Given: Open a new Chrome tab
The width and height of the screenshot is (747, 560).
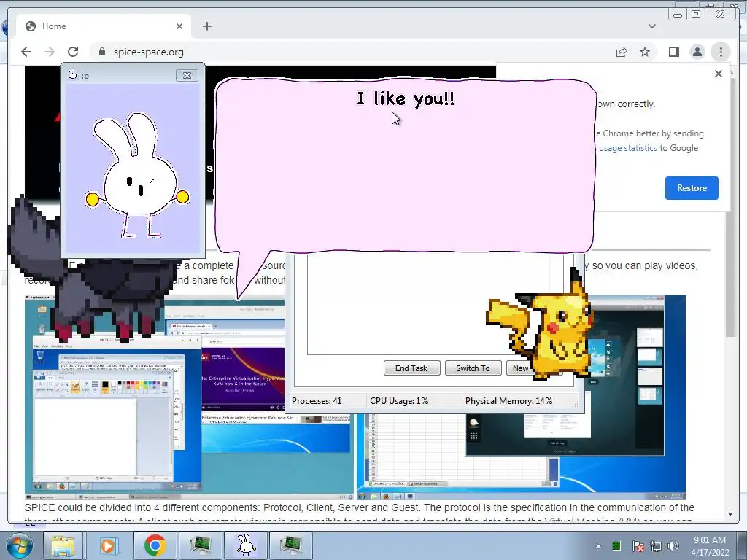Looking at the screenshot, I should coord(206,26).
